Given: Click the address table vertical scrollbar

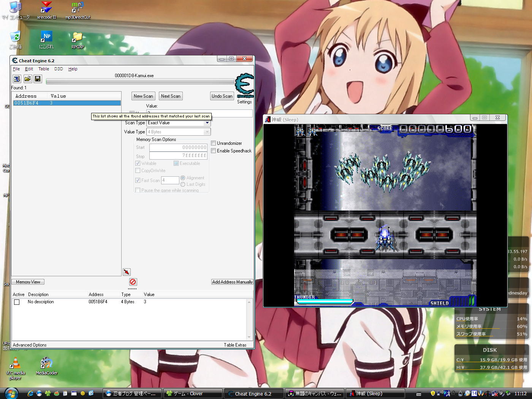Looking at the screenshot, I should pyautogui.click(x=249, y=320).
